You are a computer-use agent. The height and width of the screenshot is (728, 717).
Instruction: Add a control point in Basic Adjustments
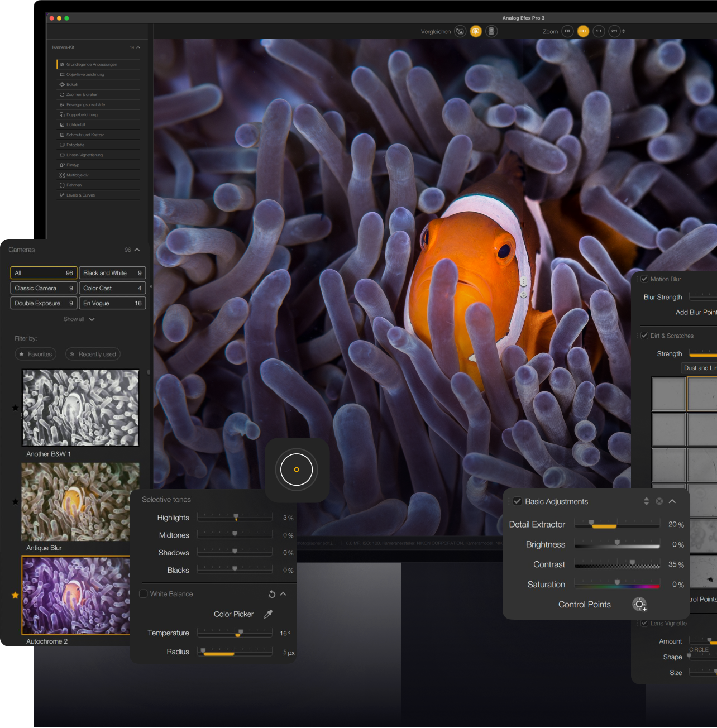coord(639,605)
